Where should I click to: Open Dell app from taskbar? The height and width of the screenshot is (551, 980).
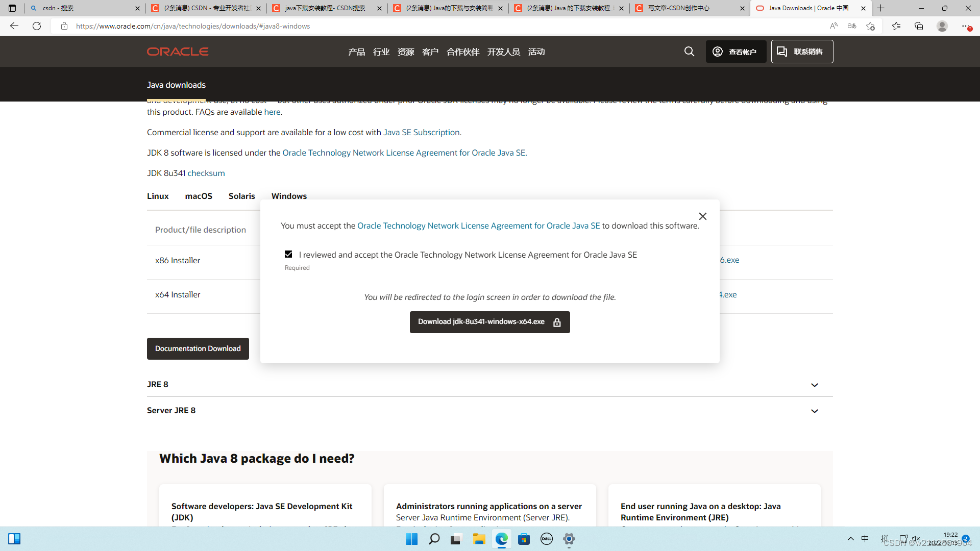(x=547, y=539)
